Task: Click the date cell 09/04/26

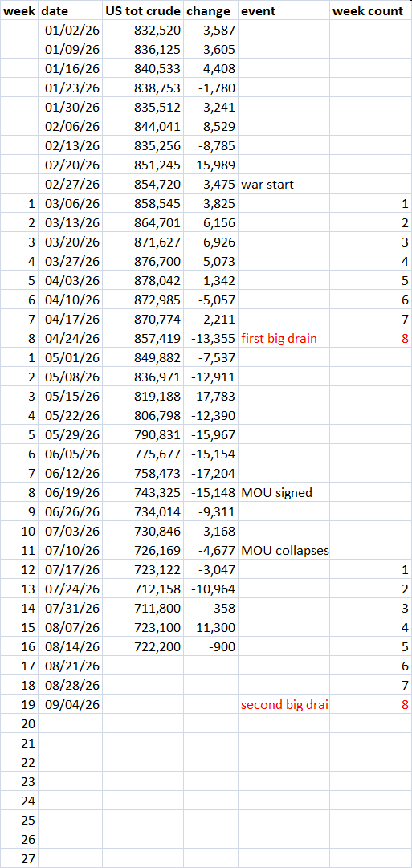Action: click(71, 705)
